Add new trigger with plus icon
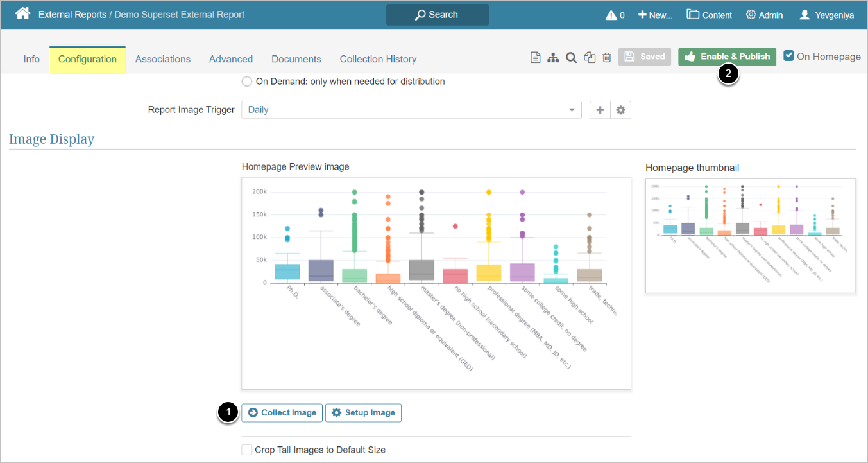Screen dimensions: 868x463 click(600, 110)
